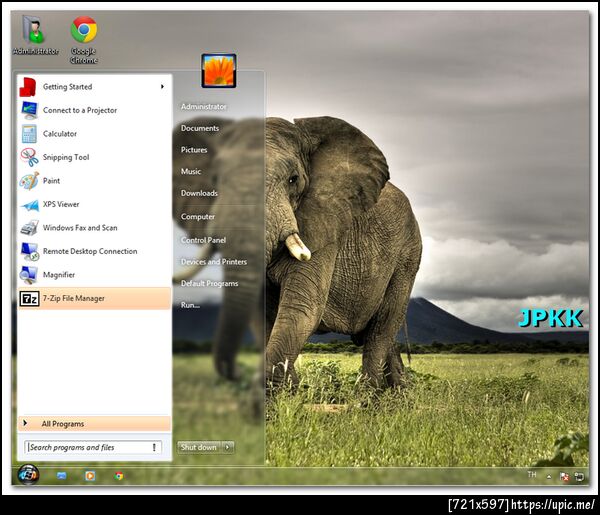Click the Action Center flag tray icon
The image size is (600, 515).
coord(564,476)
